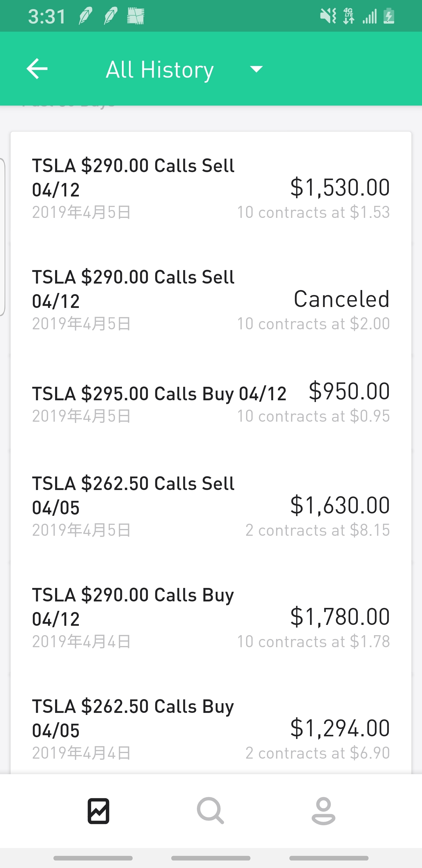Tap the muted sound status icon
The image size is (422, 868).
click(x=328, y=16)
